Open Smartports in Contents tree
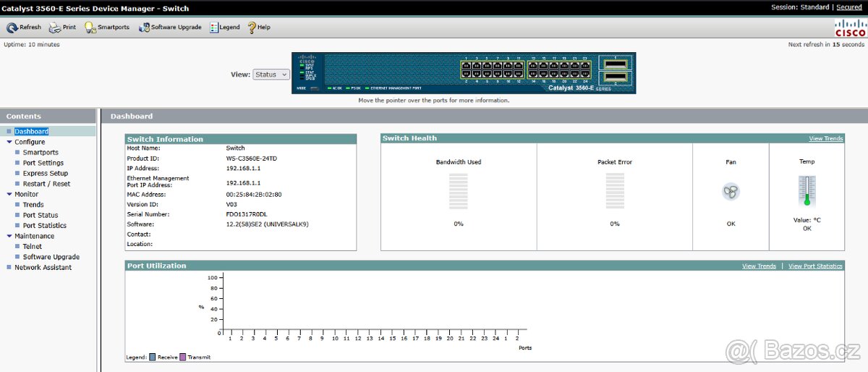 (41, 153)
